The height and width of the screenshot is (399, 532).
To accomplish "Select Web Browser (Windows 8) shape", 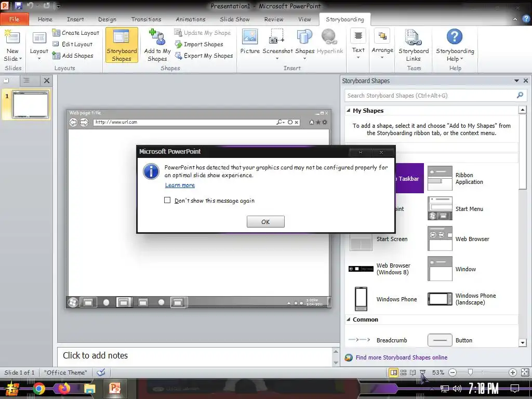I will click(x=380, y=269).
